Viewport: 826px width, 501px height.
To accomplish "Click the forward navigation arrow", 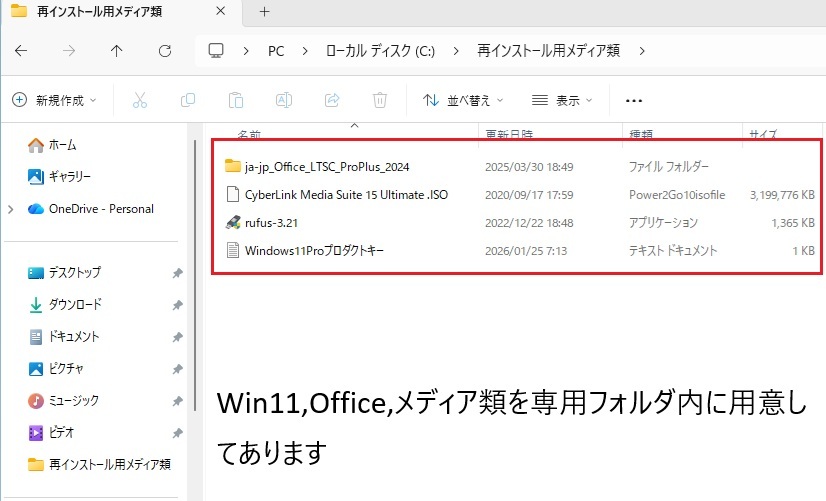I will point(69,51).
